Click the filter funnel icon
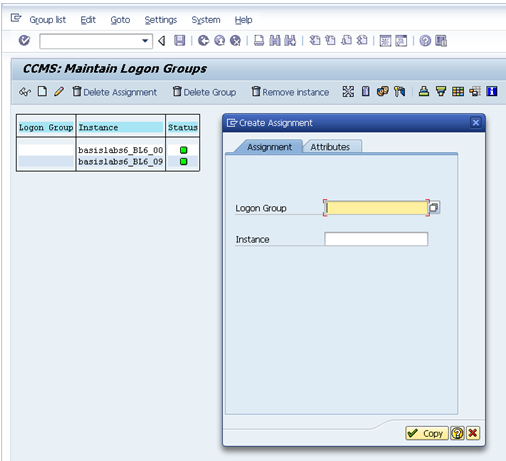506x461 pixels. point(441,91)
